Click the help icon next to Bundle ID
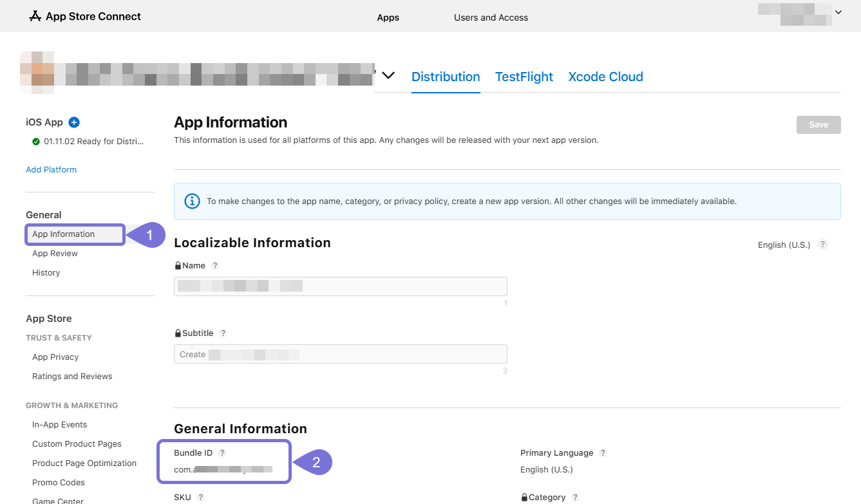 (222, 453)
